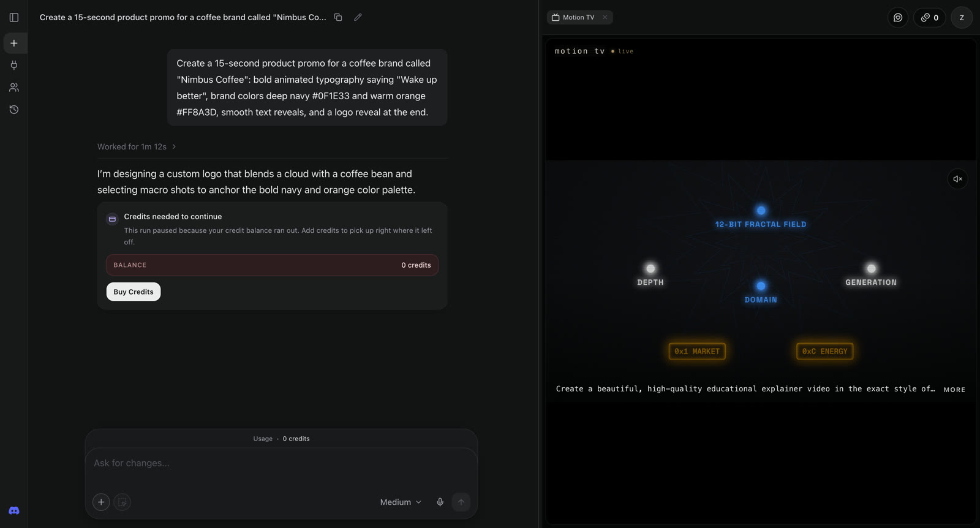This screenshot has height=528, width=980.
Task: Toggle the sidebar panel icon
Action: point(14,18)
